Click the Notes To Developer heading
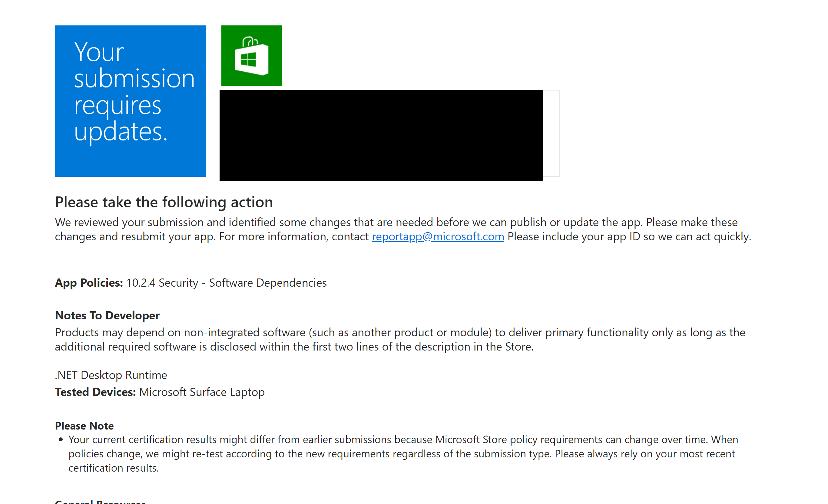The image size is (828, 504). point(107,315)
